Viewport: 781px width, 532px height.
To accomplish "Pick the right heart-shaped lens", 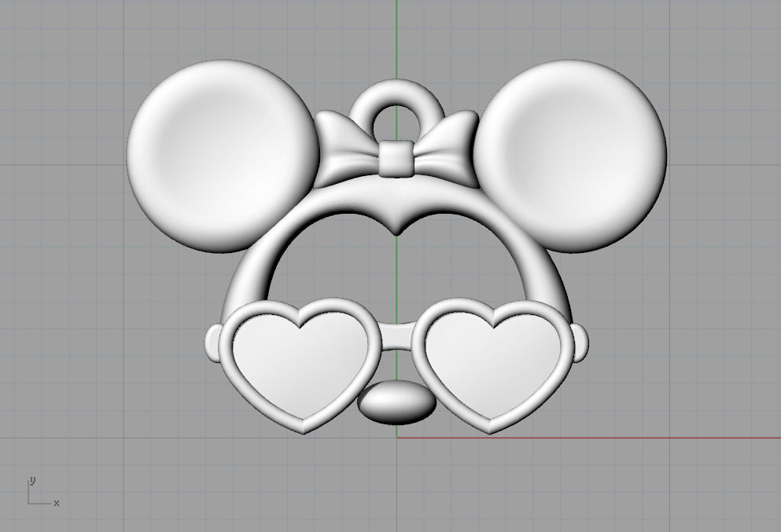I will [x=493, y=367].
